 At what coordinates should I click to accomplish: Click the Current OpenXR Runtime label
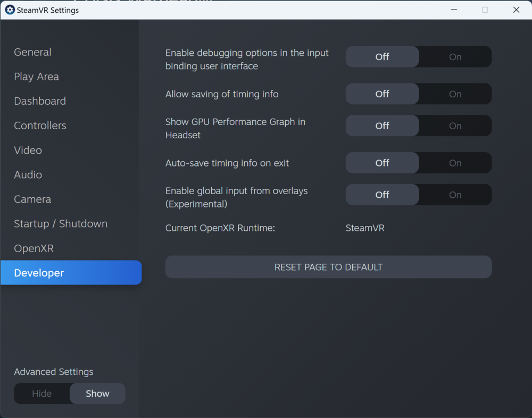click(220, 228)
